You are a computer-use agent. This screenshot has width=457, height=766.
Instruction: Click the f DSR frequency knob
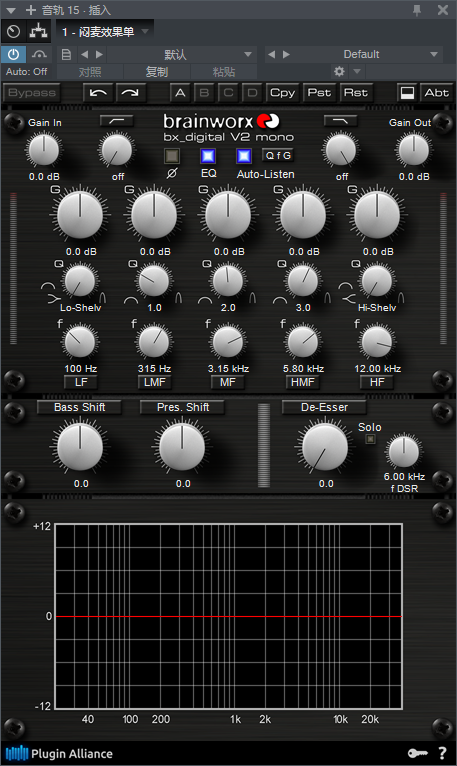404,452
